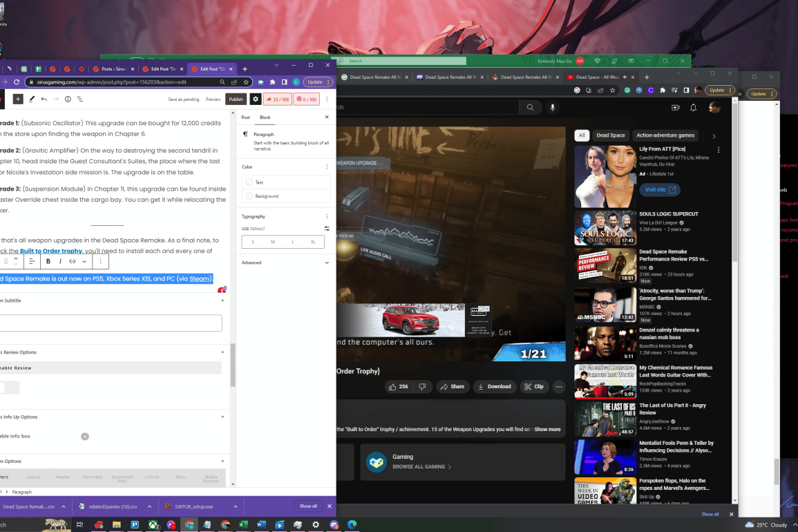Screen dimensions: 798x532
Task: Dislike the YouTube video
Action: coord(422,386)
